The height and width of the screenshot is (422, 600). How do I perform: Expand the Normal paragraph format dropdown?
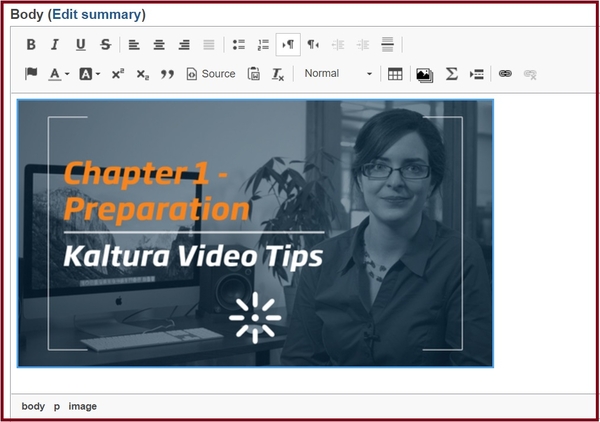[338, 74]
